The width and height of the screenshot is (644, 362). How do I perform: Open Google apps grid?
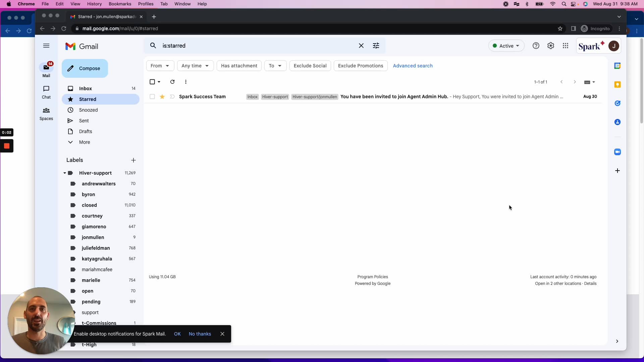point(566,46)
